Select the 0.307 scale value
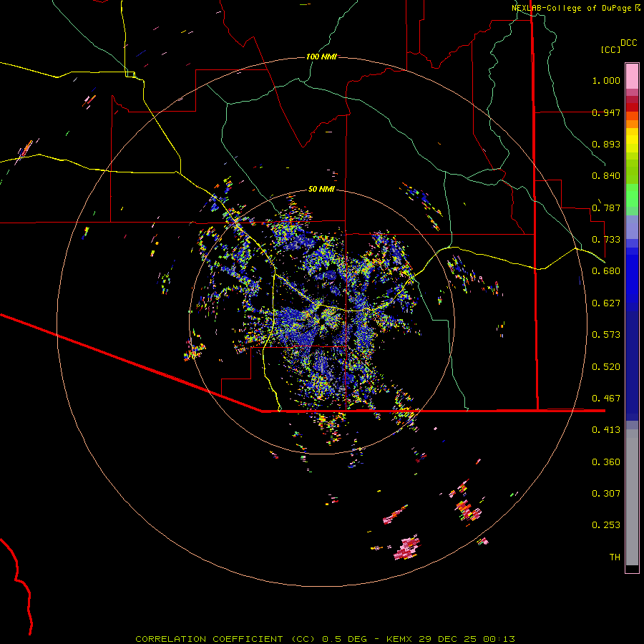Image resolution: width=644 pixels, height=644 pixels. pyautogui.click(x=606, y=494)
